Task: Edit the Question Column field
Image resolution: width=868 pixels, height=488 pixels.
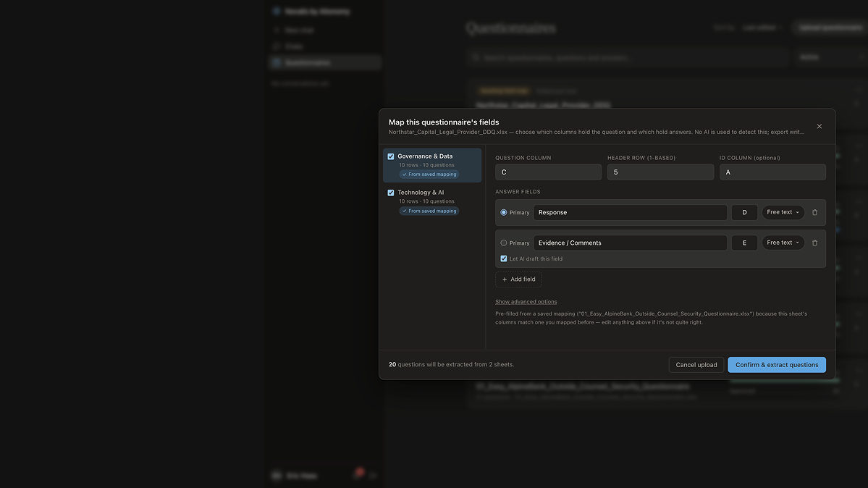Action: (x=548, y=172)
